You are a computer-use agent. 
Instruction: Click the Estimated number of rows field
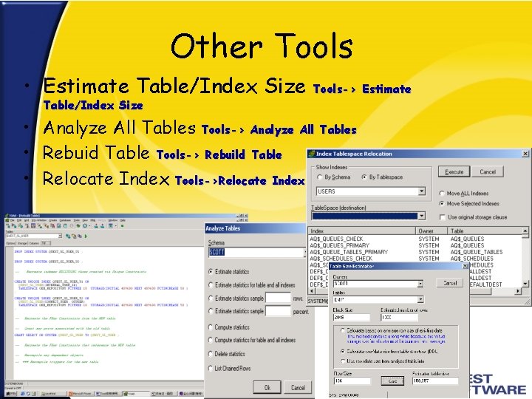[x=399, y=317]
